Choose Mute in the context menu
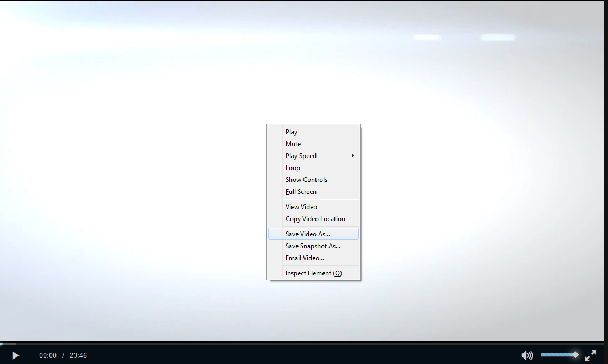The width and height of the screenshot is (608, 364). pyautogui.click(x=313, y=144)
